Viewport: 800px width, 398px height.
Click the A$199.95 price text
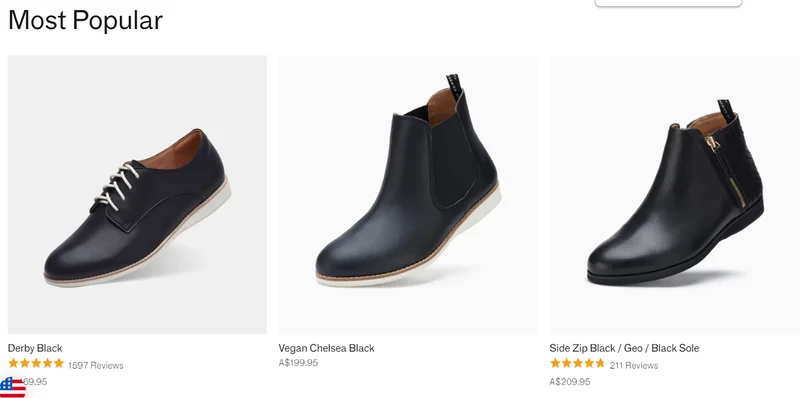298,363
